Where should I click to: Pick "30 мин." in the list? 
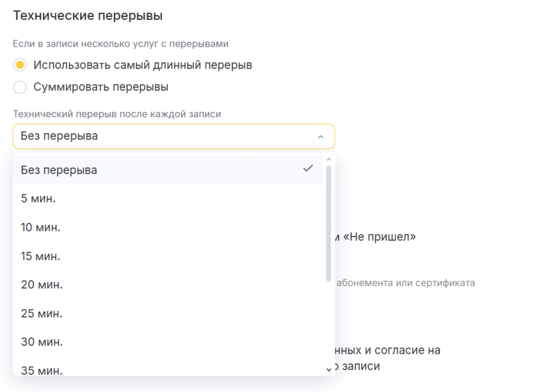click(x=42, y=342)
